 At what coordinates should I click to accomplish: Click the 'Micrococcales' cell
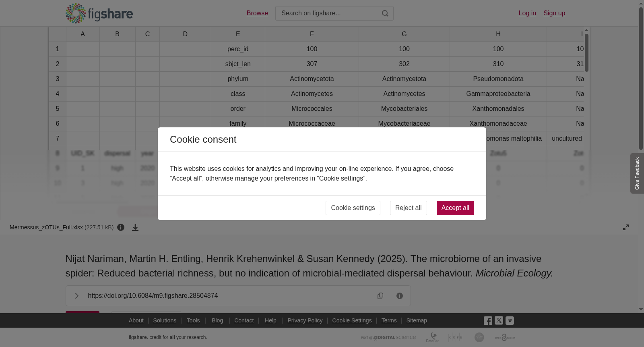point(312,109)
